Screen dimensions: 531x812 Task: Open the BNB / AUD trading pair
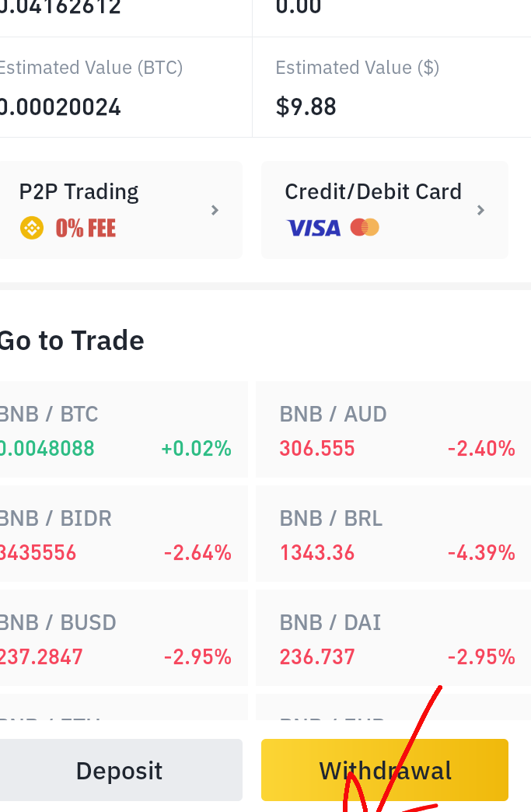click(x=393, y=429)
